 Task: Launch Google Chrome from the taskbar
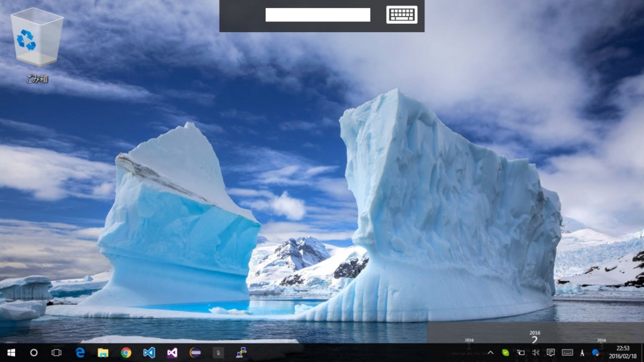pyautogui.click(x=126, y=353)
